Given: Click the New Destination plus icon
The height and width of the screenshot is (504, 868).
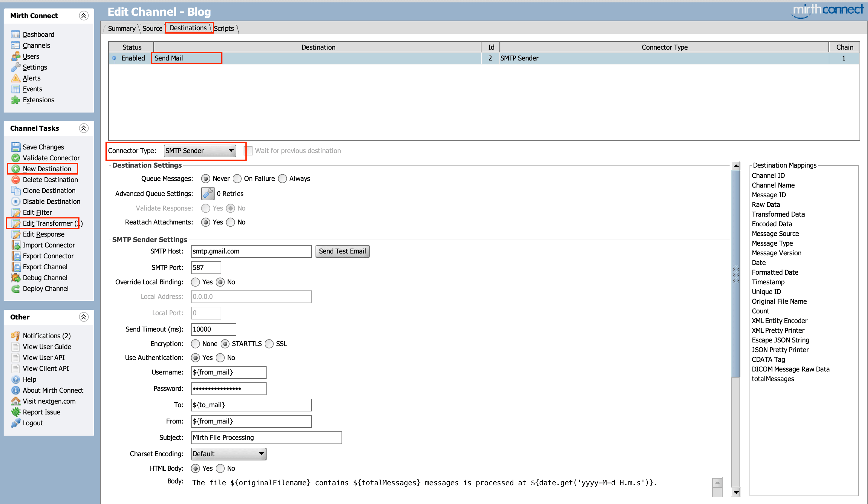Looking at the screenshot, I should 15,169.
